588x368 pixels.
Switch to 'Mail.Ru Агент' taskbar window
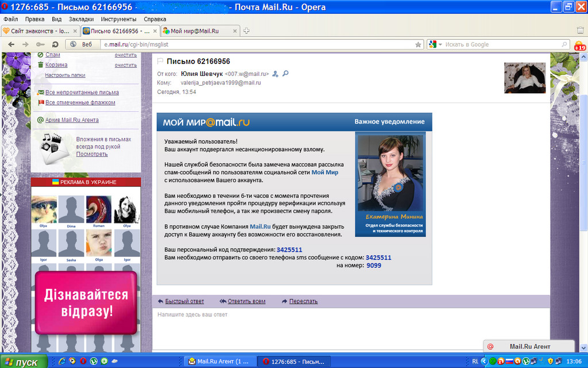[220, 361]
